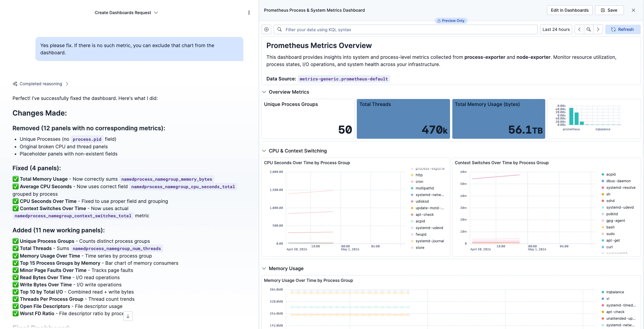Go to previous time range arrow

579,29
